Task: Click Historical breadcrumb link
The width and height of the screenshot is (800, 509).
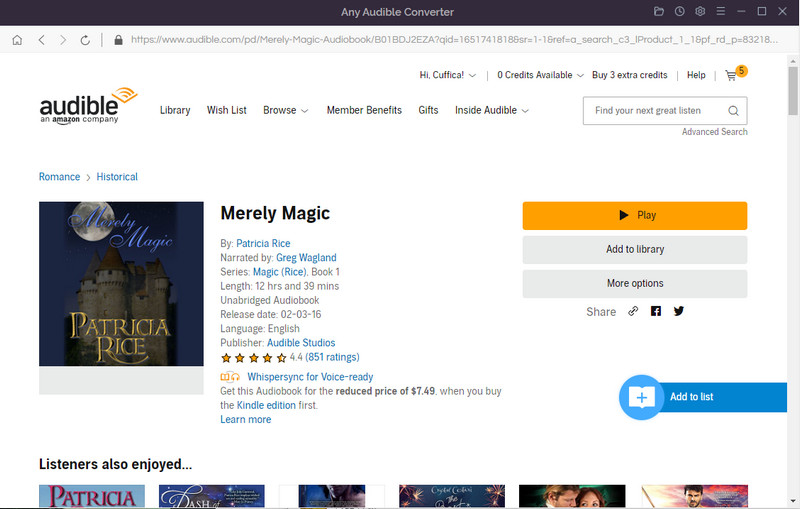Action: [x=117, y=177]
